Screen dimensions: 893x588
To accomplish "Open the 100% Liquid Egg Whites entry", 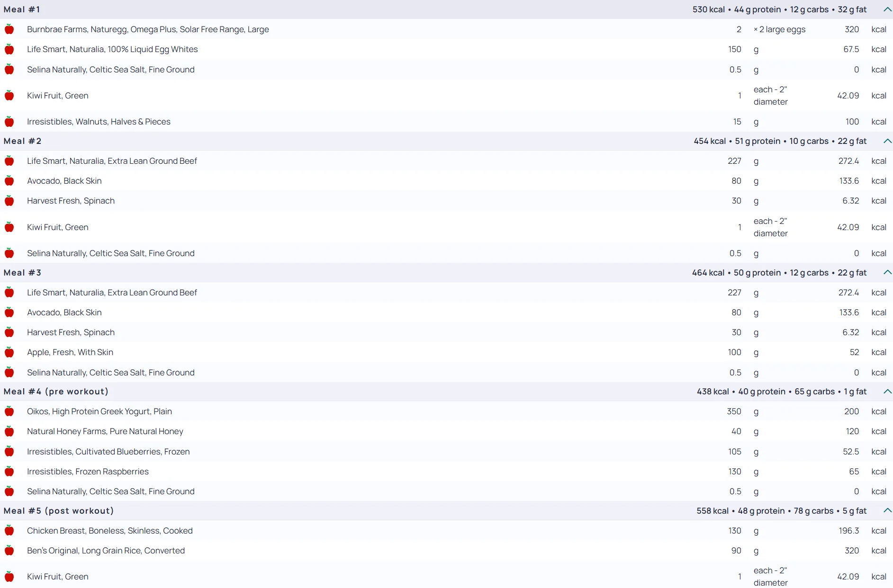I will click(112, 49).
